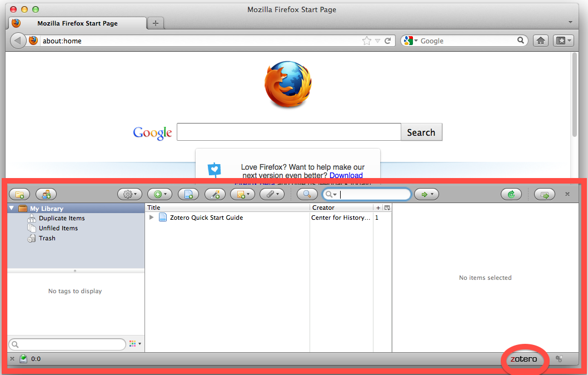
Task: Click the about:home address bar
Action: (200, 41)
